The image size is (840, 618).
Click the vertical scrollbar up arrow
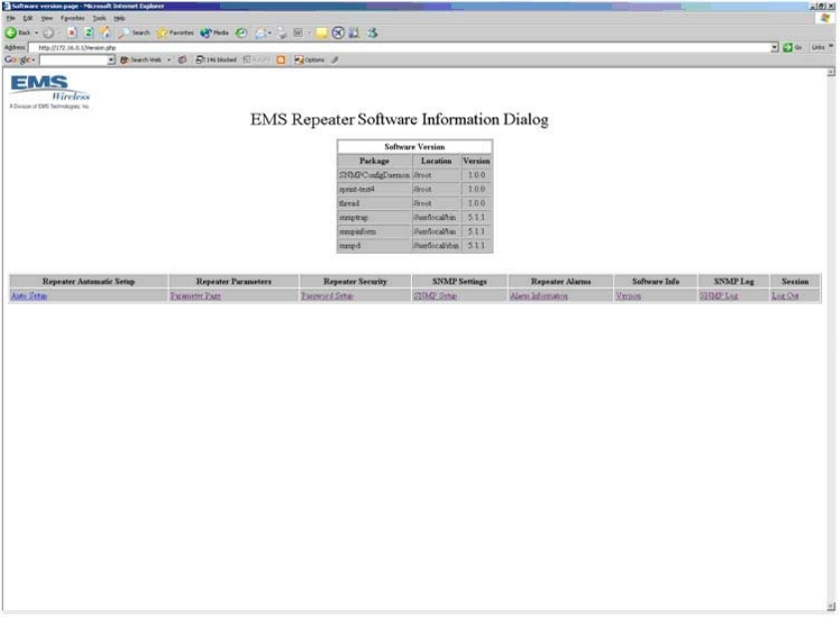pos(831,72)
